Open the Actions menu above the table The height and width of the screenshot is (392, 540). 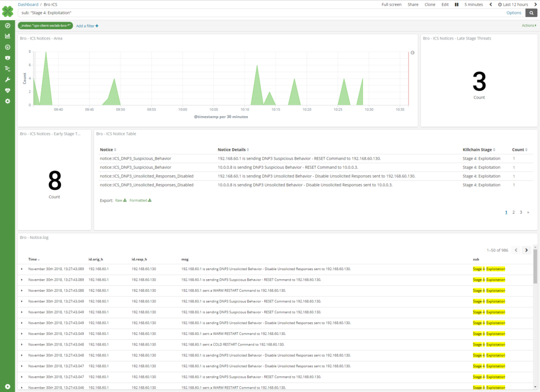pyautogui.click(x=527, y=25)
